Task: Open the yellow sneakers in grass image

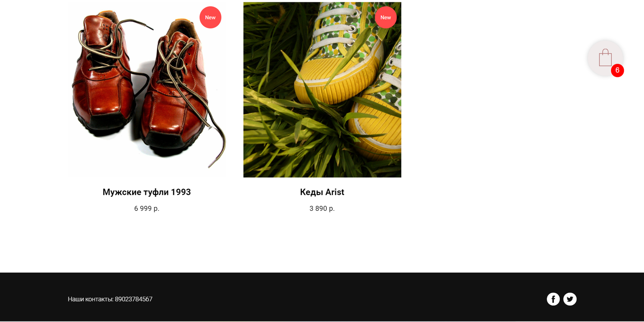Action: (322, 90)
